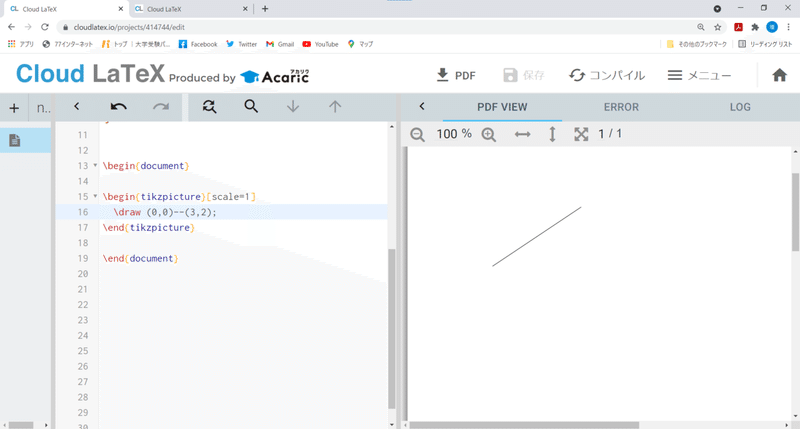
Task: Bookmark this page with the star
Action: [x=717, y=27]
